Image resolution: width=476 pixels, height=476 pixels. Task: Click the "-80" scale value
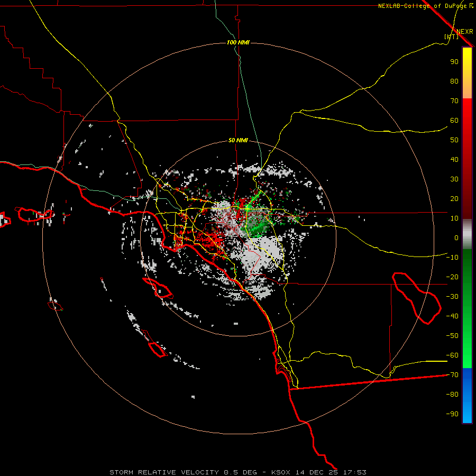point(452,395)
